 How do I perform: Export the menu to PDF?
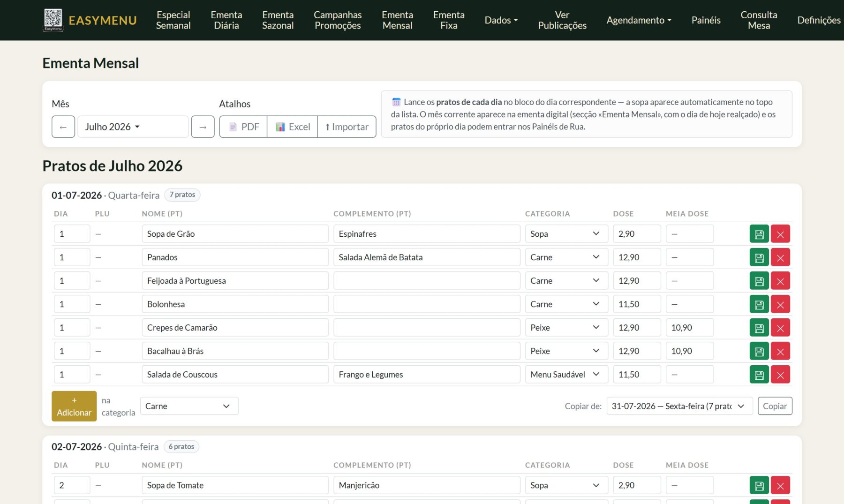click(243, 127)
